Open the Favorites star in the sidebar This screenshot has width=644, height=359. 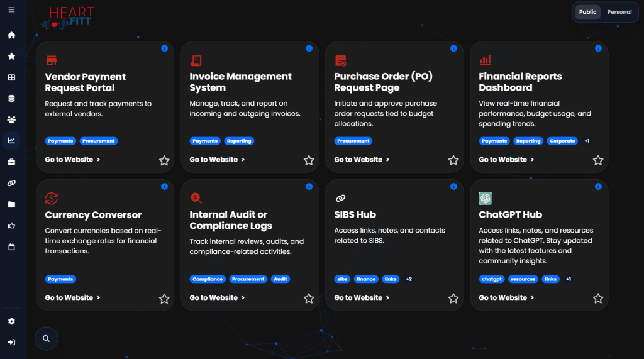pos(11,57)
